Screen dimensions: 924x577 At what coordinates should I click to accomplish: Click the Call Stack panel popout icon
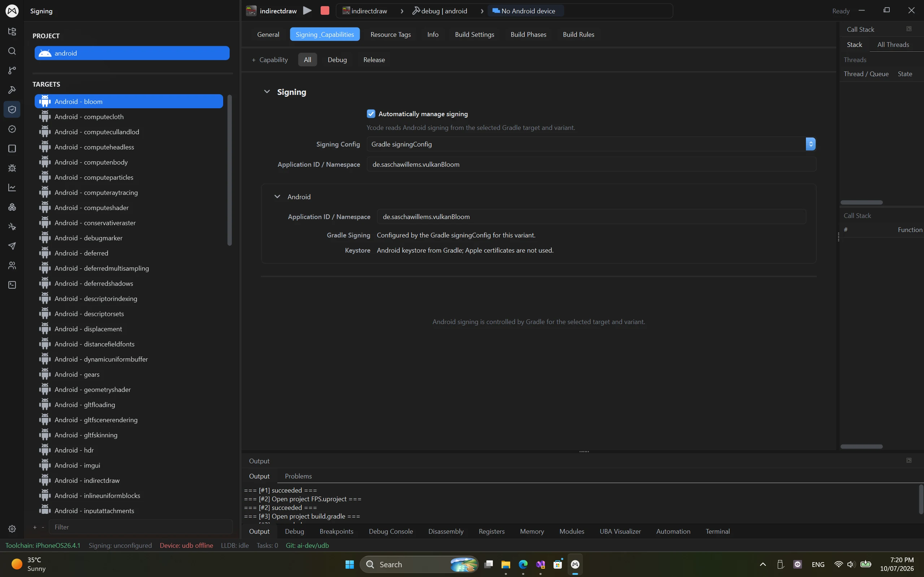[x=909, y=29]
